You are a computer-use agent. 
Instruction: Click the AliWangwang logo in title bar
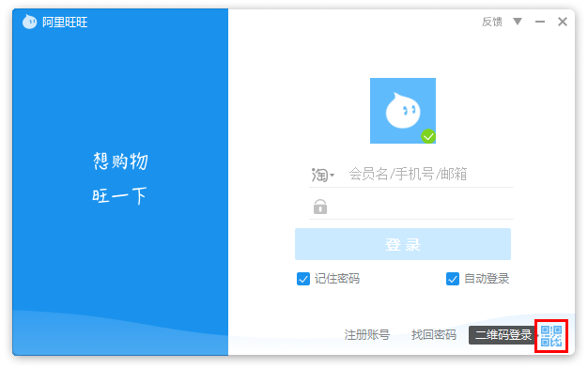29,22
